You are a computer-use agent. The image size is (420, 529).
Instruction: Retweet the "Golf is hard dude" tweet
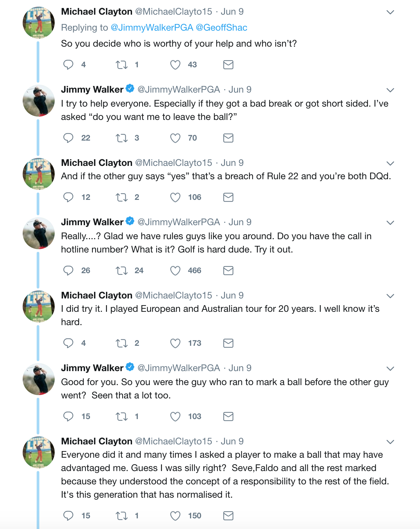122,270
